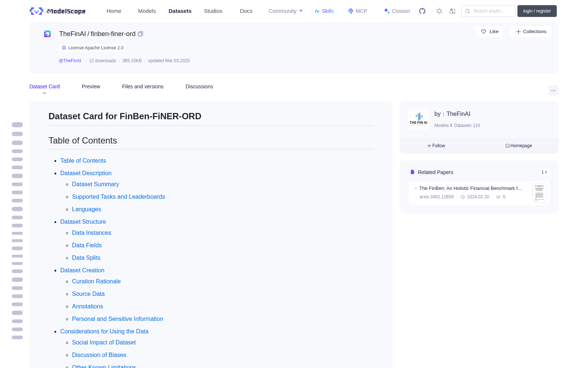Switch to the Preview tab
Image resolution: width=588 pixels, height=368 pixels.
(91, 86)
